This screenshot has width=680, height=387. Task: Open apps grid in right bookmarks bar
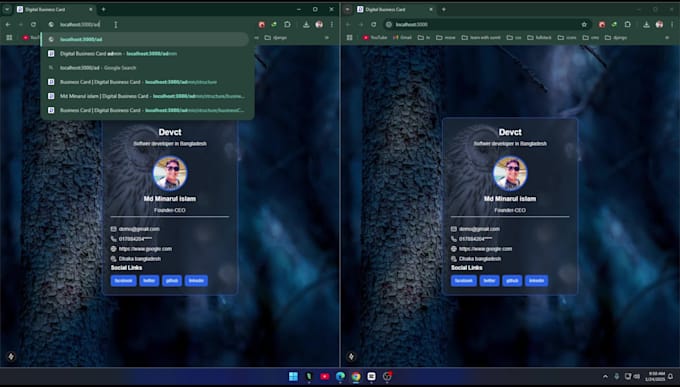[350, 38]
